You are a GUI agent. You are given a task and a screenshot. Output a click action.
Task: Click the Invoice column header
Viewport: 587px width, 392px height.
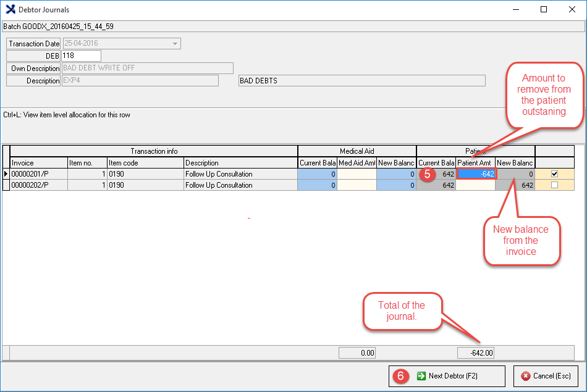pyautogui.click(x=38, y=163)
